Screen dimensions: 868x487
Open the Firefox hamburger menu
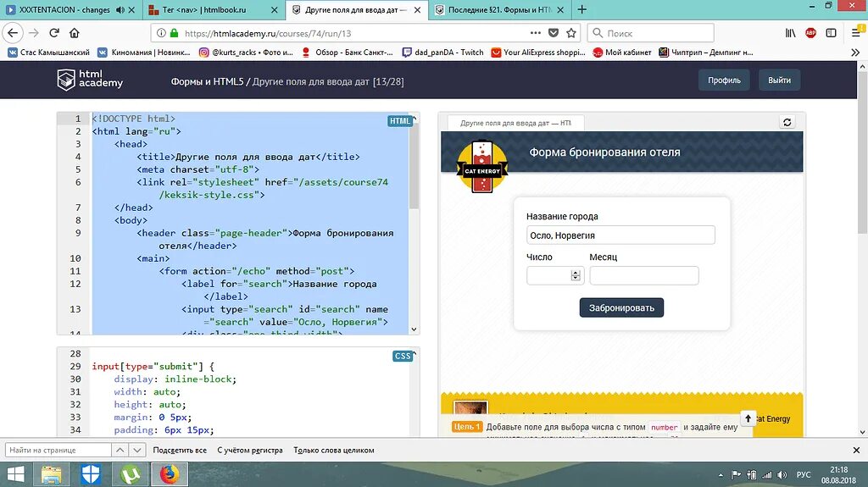[x=856, y=33]
